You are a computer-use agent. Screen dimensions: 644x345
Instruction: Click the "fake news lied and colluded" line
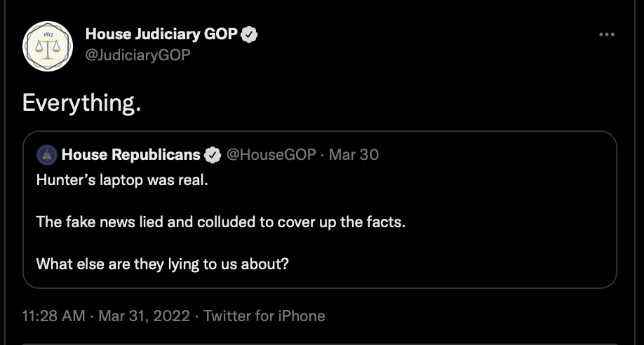(220, 222)
